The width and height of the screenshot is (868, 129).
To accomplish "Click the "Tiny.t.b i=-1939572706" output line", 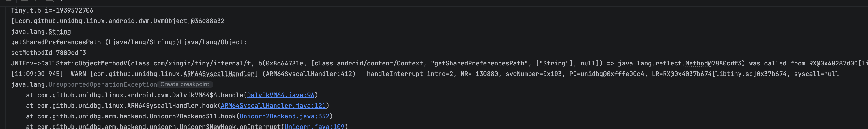I will tap(52, 10).
